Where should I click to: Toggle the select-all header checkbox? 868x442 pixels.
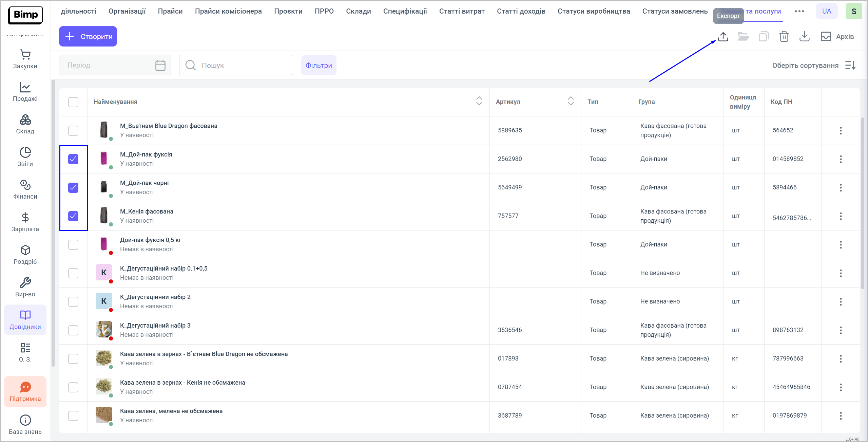pyautogui.click(x=73, y=102)
